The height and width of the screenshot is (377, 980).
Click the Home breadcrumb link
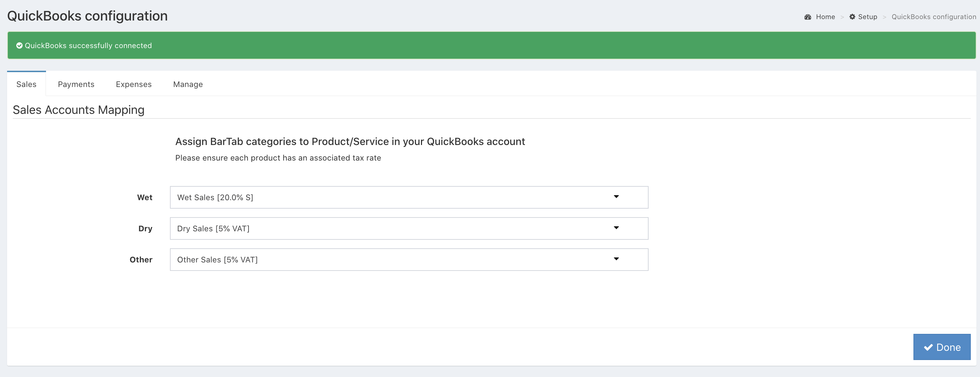[x=825, y=17]
